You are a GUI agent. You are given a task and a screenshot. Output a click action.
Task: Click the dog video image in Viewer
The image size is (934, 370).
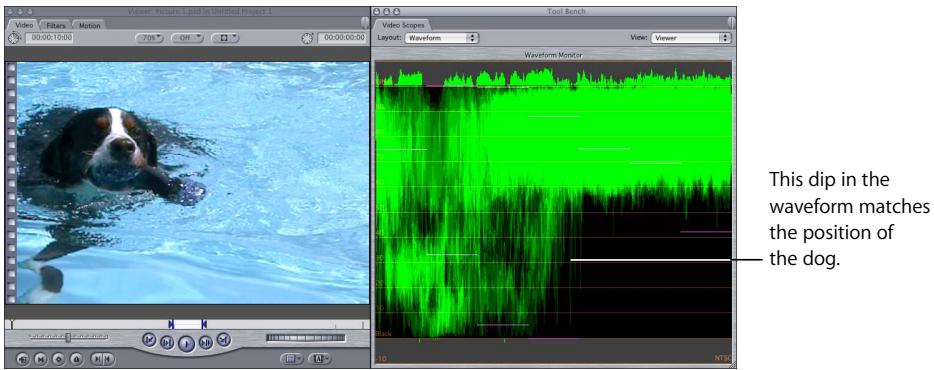pos(193,183)
